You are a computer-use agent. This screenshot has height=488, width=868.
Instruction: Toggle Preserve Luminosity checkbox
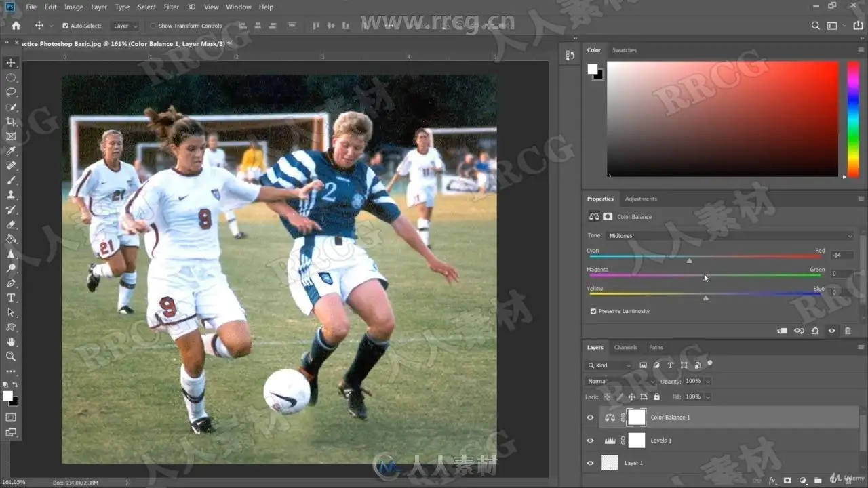point(593,311)
